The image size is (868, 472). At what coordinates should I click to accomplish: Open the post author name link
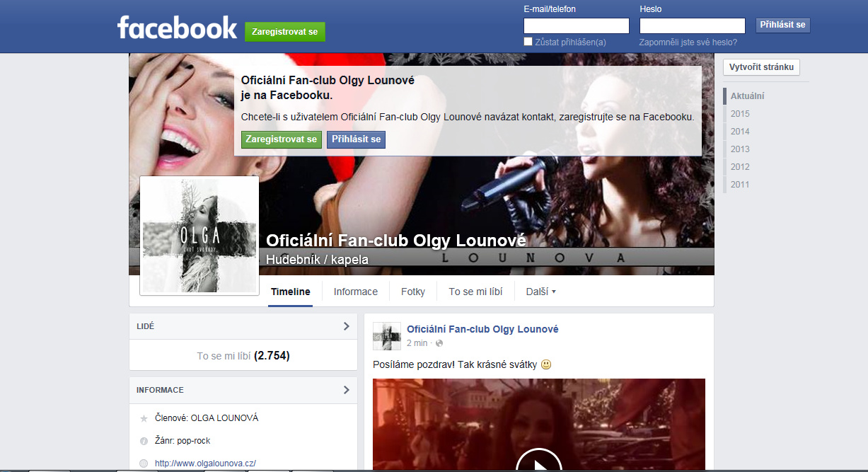coord(482,329)
